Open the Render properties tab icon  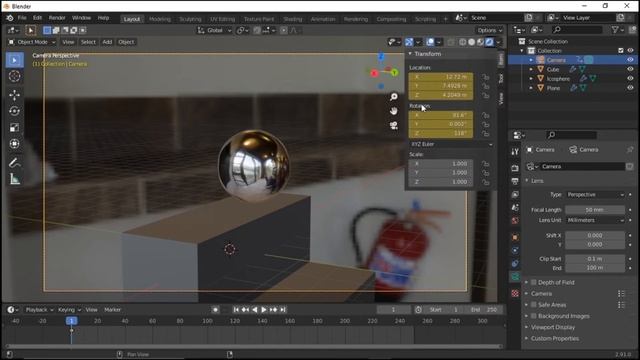tap(515, 168)
